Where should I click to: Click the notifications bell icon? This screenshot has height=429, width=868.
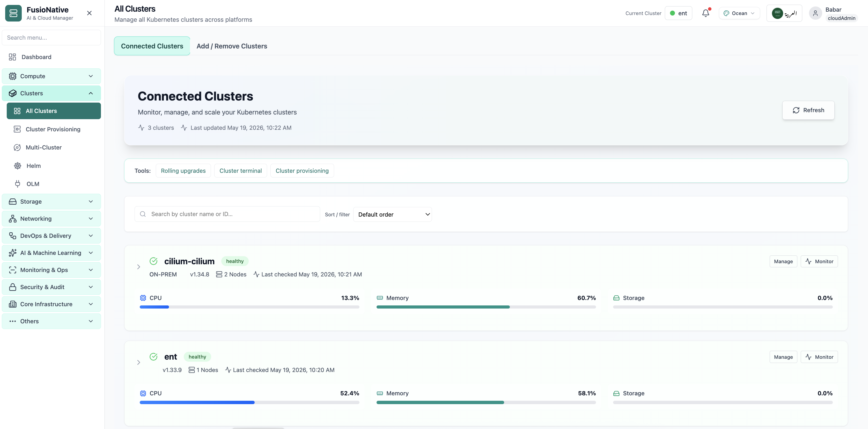click(705, 13)
